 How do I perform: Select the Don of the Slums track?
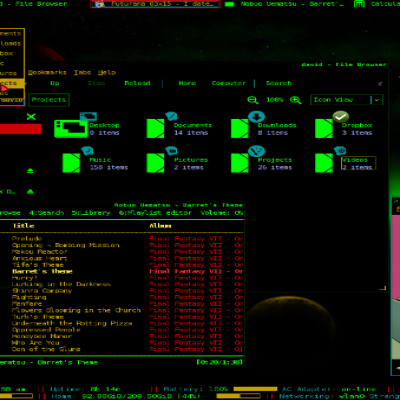[46, 349]
